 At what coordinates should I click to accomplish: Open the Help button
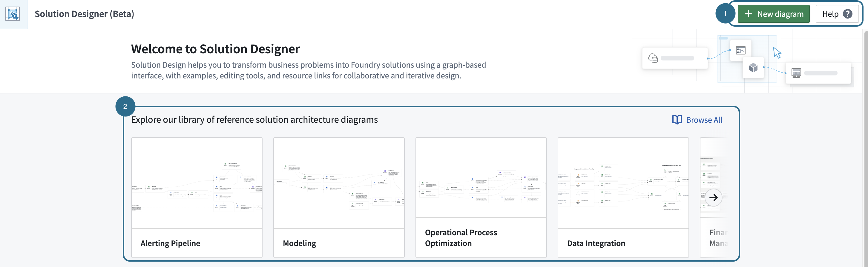(x=837, y=14)
